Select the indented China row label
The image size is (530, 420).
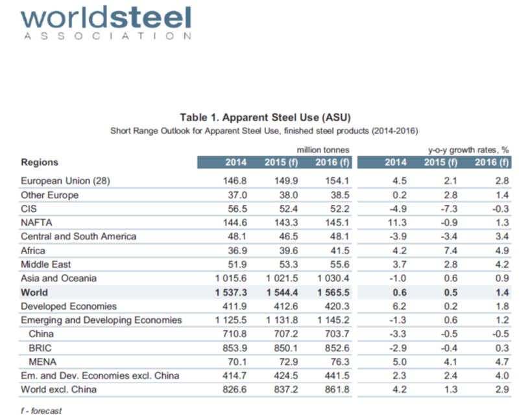[42, 334]
